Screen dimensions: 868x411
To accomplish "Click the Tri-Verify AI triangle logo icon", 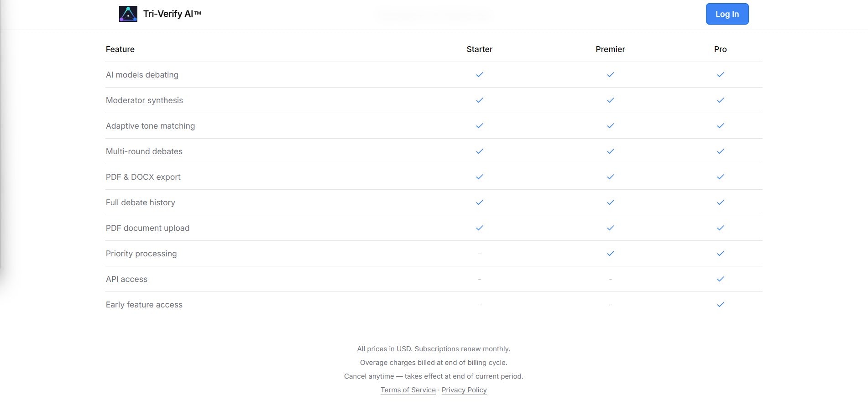I will coord(128,14).
